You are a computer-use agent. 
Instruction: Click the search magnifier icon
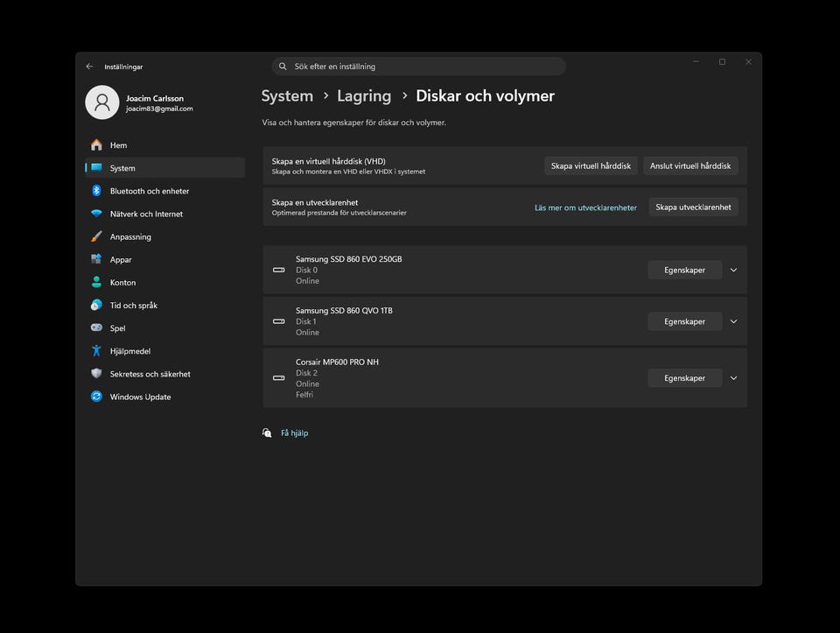coord(283,67)
